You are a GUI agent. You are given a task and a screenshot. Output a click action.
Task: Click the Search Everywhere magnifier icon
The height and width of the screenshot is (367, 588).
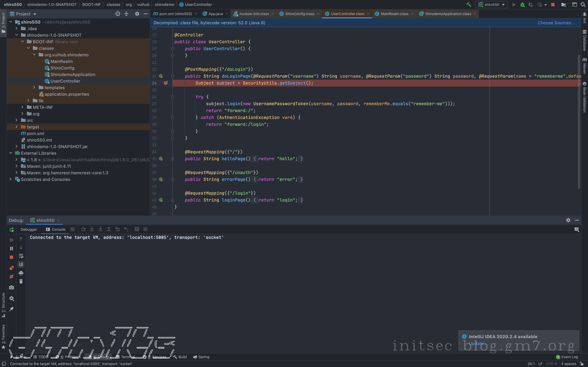point(583,5)
